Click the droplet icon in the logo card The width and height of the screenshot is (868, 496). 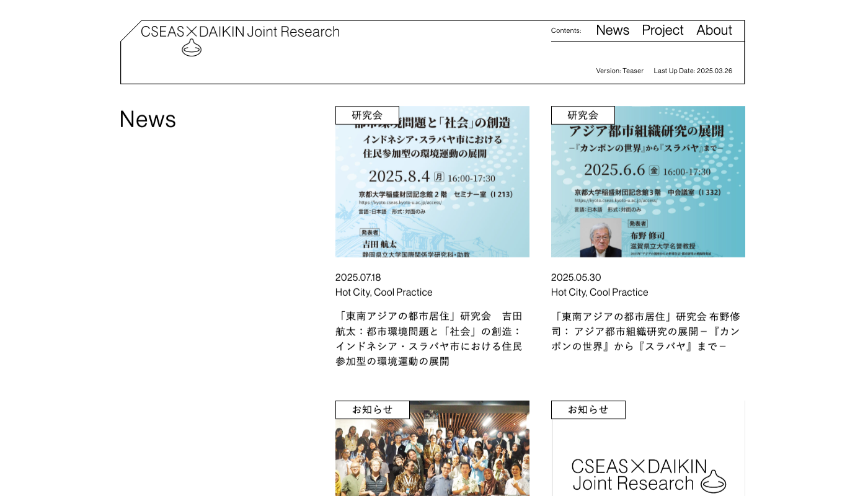point(713,481)
